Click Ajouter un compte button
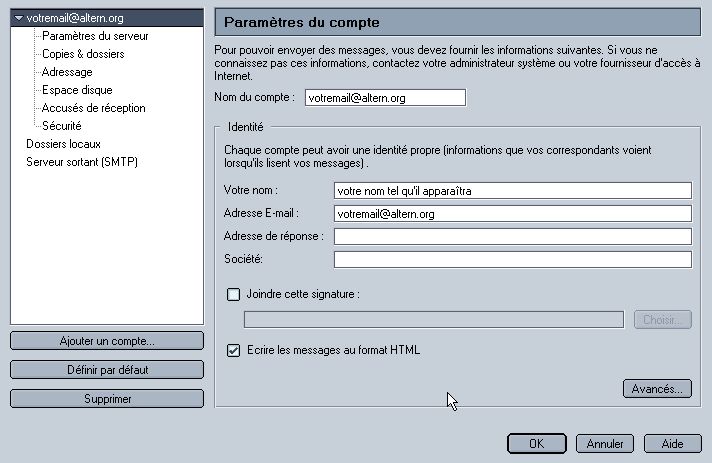The width and height of the screenshot is (712, 463). pos(107,341)
